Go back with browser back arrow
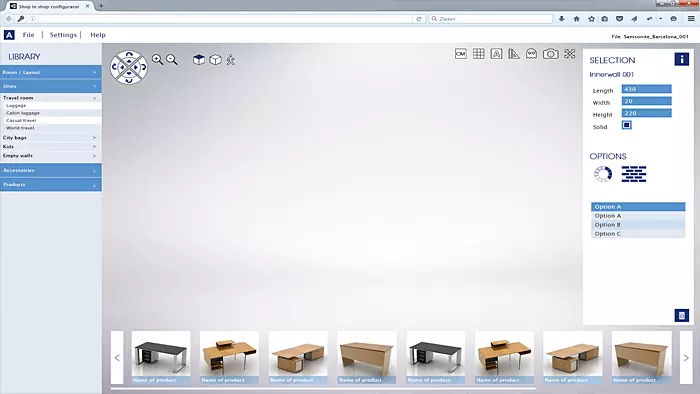 9,19
